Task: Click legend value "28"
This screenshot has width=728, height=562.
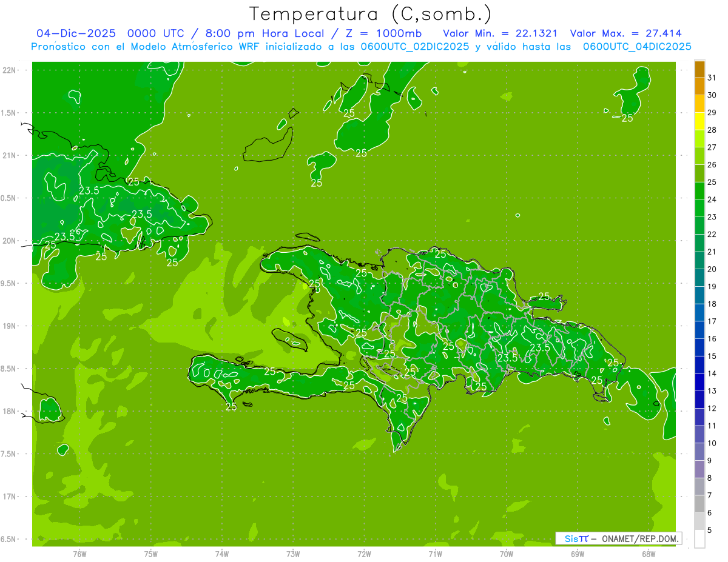Action: coord(712,130)
